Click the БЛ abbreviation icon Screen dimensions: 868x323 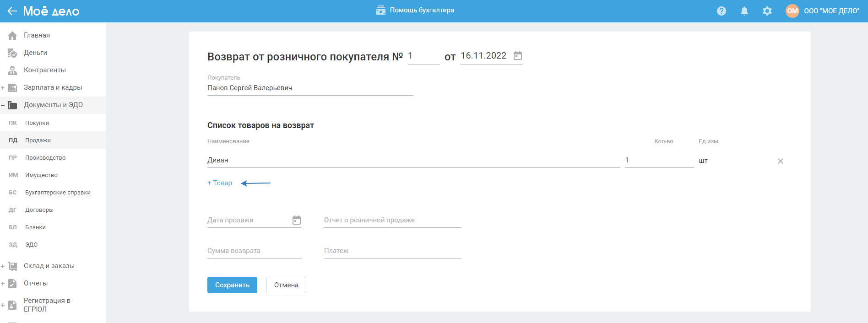[x=12, y=227]
